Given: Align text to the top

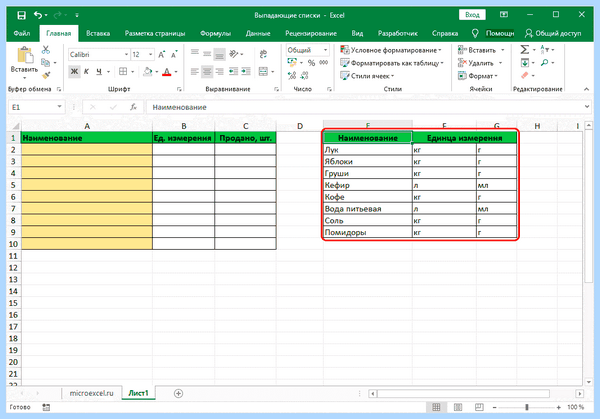Looking at the screenshot, I should (x=195, y=54).
